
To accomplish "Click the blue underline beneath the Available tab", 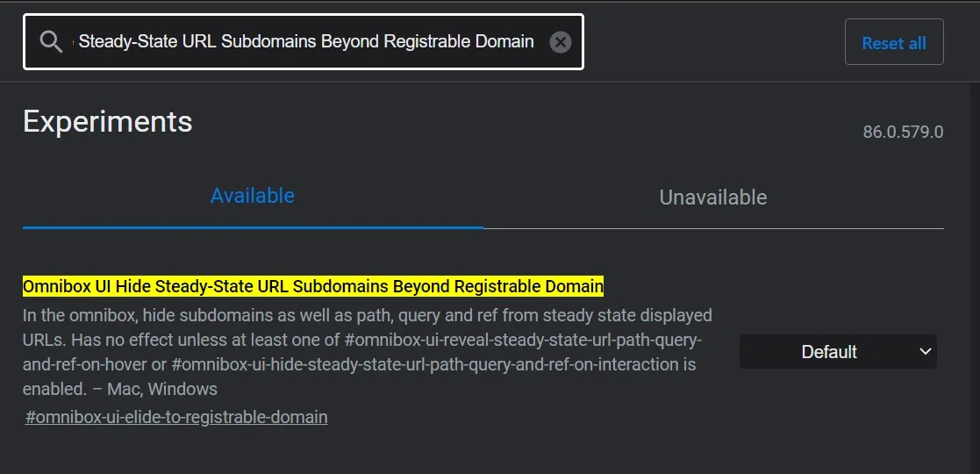I will click(252, 226).
